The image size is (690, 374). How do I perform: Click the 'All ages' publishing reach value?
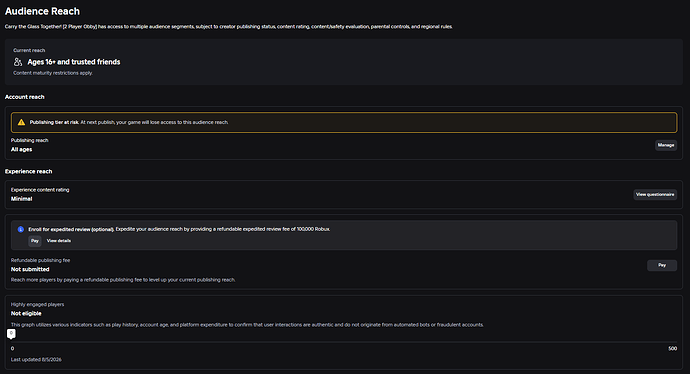coord(22,150)
